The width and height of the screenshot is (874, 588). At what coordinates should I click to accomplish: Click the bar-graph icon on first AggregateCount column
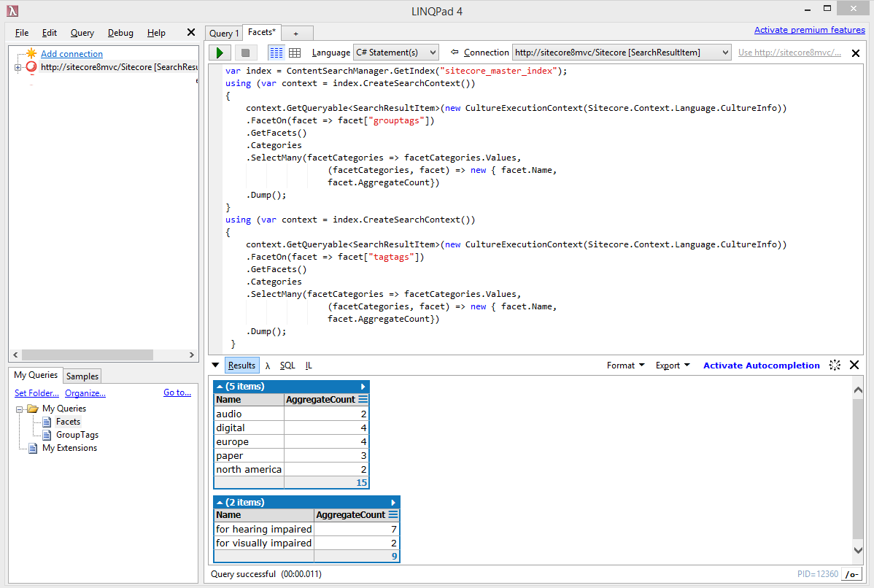coord(363,400)
